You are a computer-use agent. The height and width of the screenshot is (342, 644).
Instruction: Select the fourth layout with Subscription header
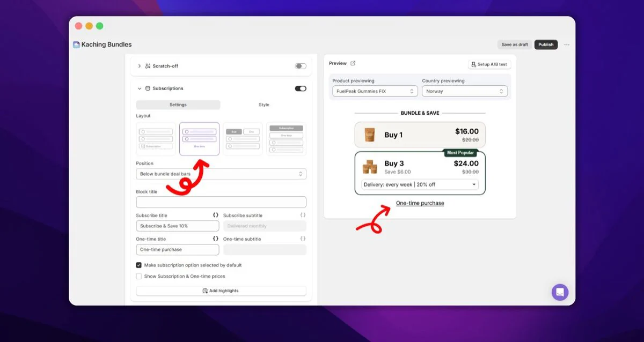point(286,139)
